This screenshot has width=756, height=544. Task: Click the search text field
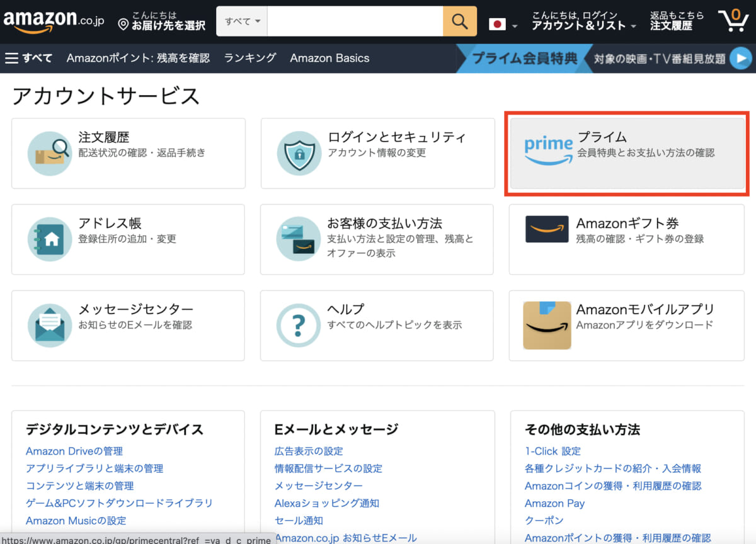click(355, 22)
